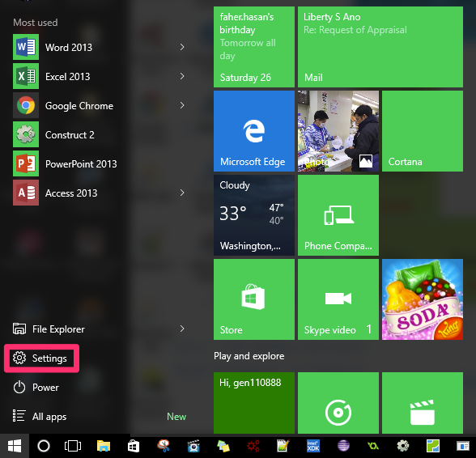Open Settings in the Start menu
Image resolution: width=476 pixels, height=458 pixels.
point(41,358)
